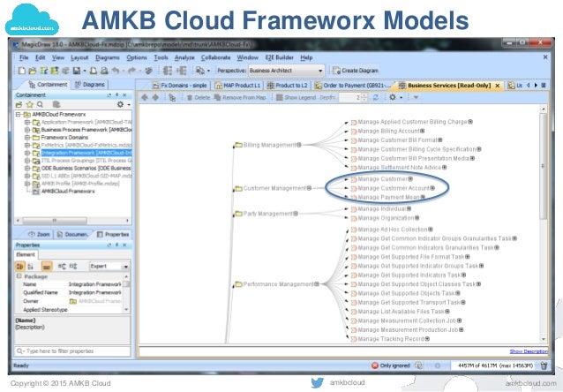Click the Delete button in diagram toolbar

pyautogui.click(x=199, y=97)
